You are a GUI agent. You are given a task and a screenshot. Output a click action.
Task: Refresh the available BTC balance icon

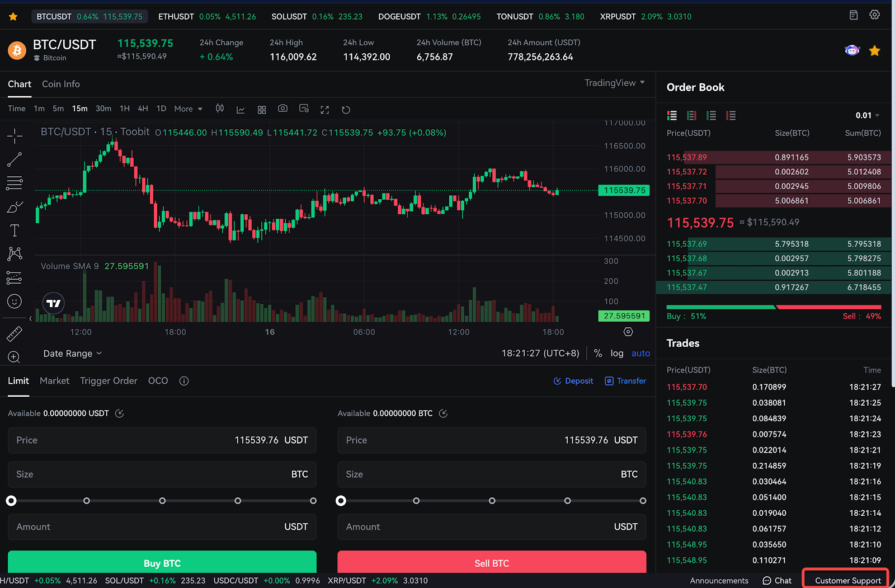click(443, 413)
